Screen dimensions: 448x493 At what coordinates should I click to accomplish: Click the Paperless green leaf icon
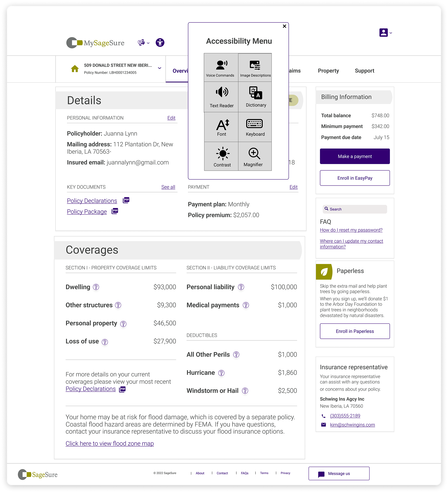324,272
